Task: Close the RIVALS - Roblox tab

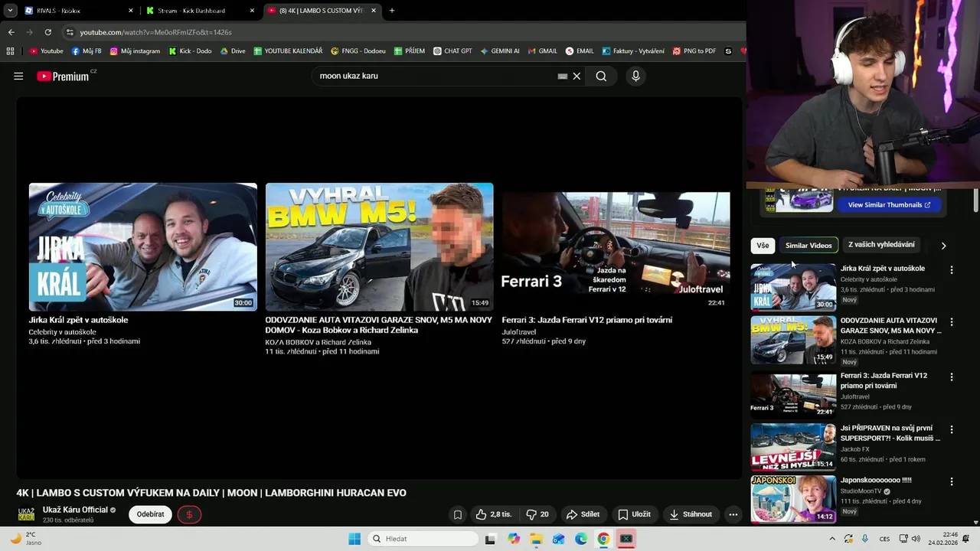Action: point(131,11)
